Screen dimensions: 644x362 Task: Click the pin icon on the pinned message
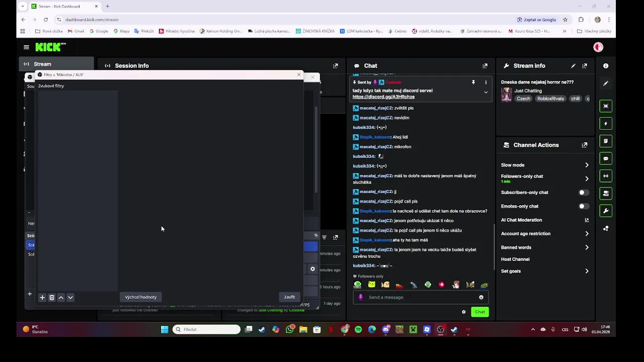click(473, 82)
